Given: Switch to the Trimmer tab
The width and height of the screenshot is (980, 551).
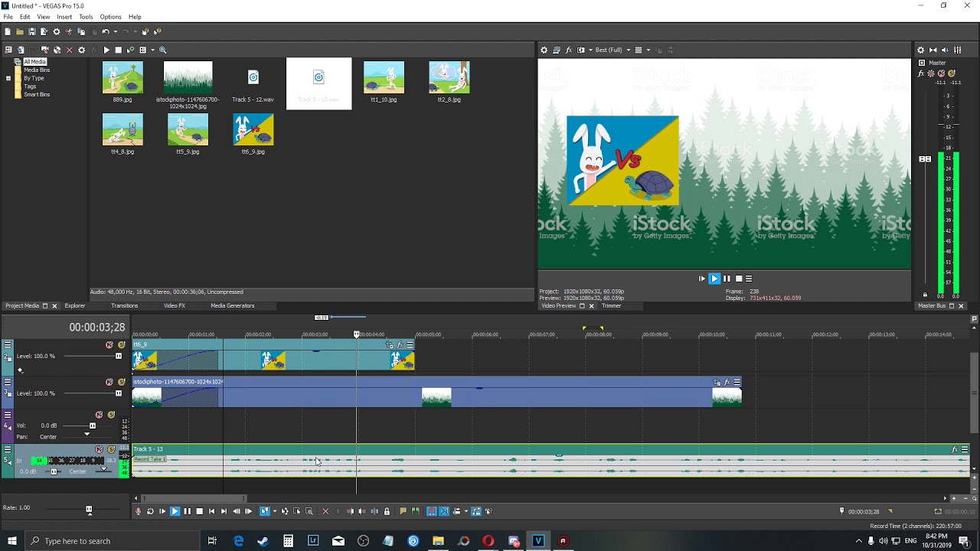Looking at the screenshot, I should pos(611,305).
